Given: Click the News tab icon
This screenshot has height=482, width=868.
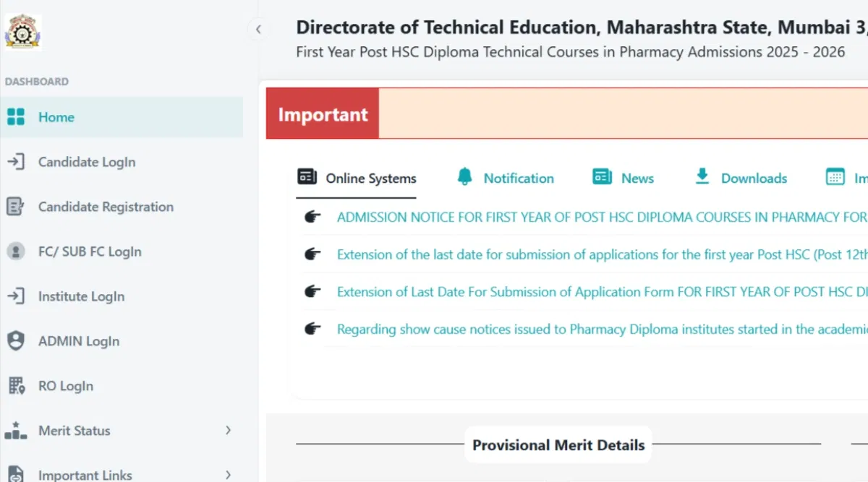Looking at the screenshot, I should [x=602, y=177].
